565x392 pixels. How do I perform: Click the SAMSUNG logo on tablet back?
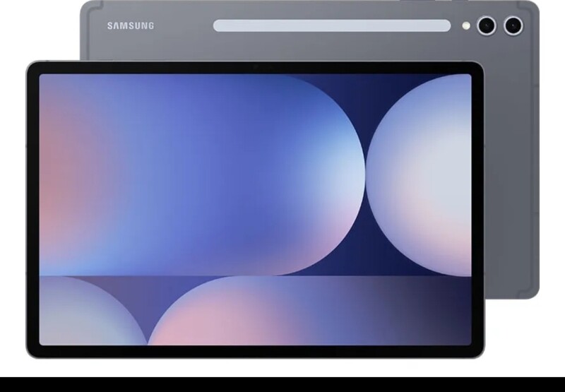[131, 25]
